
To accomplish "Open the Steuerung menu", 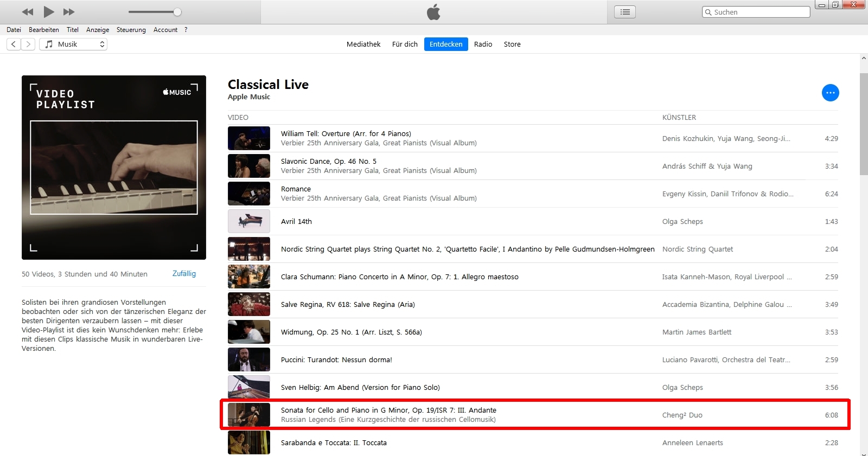I will coord(131,30).
